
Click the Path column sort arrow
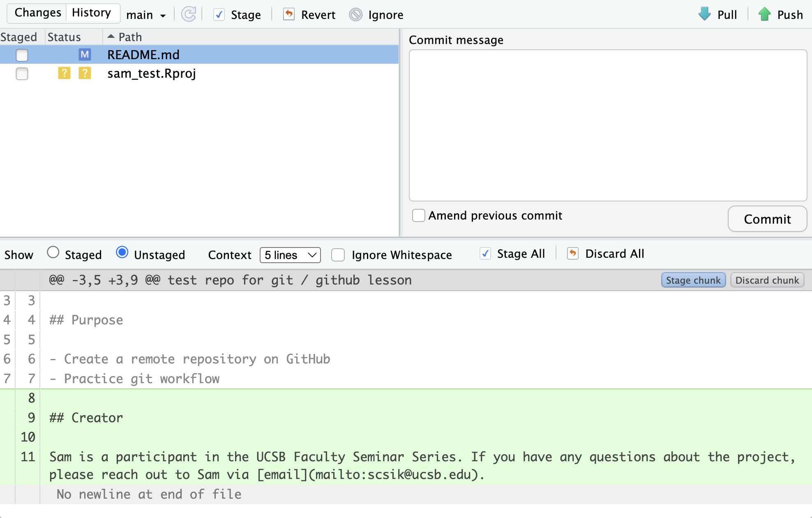click(x=111, y=37)
